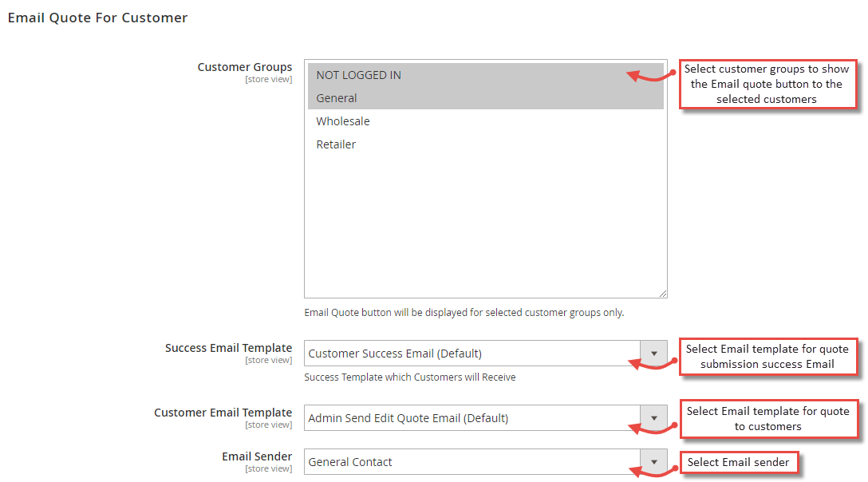Click the 'quote to customers' callout box
This screenshot has height=482, width=868.
pos(767,419)
